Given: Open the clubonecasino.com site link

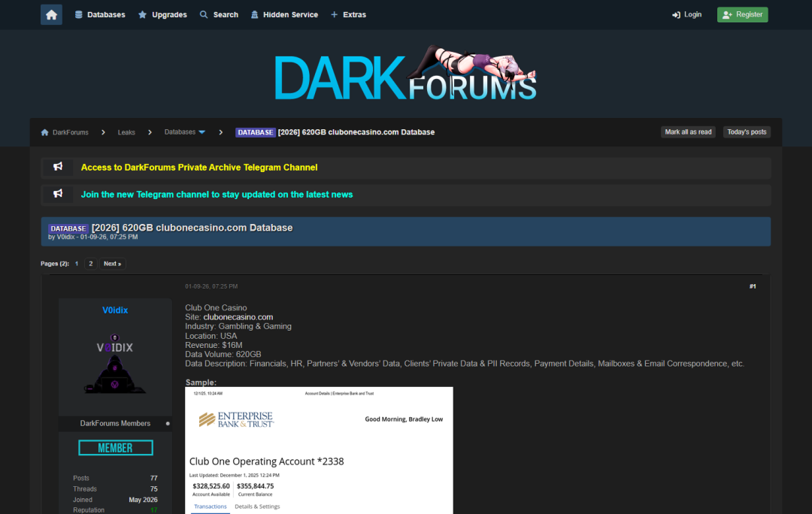Looking at the screenshot, I should pyautogui.click(x=238, y=317).
